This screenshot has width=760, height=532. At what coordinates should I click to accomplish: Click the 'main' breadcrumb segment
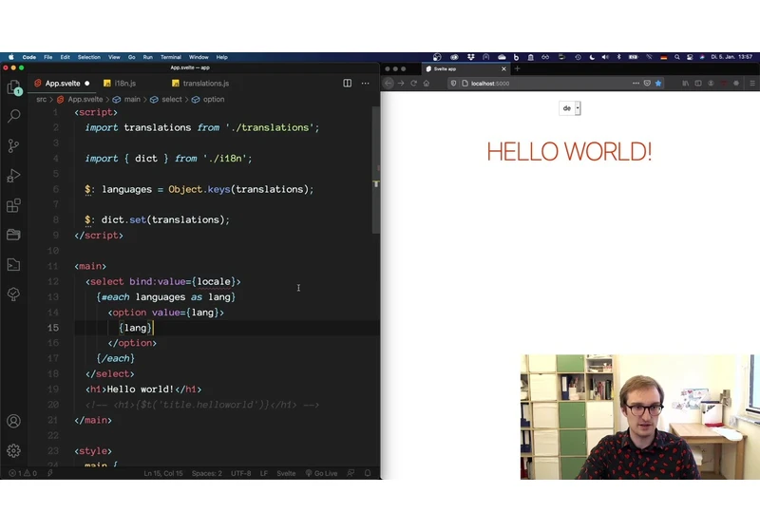click(x=127, y=100)
